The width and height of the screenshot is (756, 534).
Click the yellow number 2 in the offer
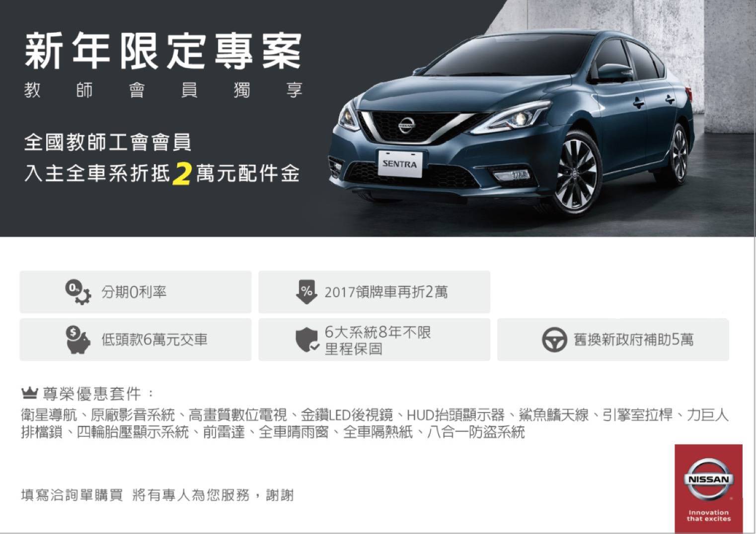(x=182, y=174)
